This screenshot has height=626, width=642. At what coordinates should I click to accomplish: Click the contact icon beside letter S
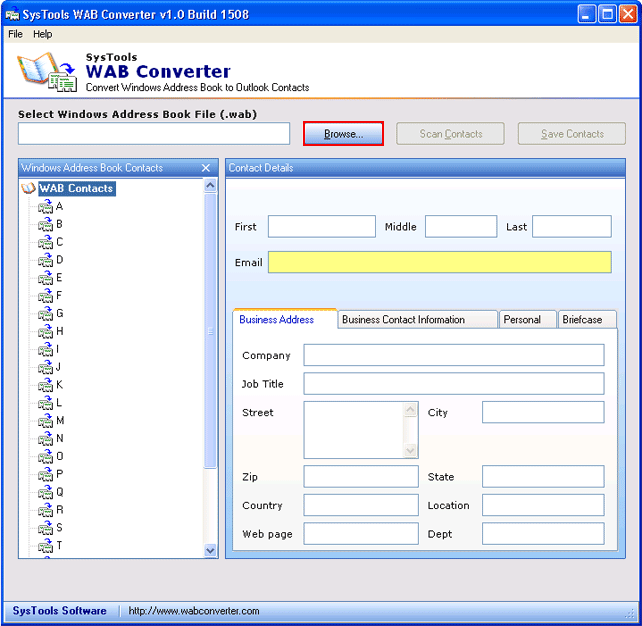coord(45,528)
